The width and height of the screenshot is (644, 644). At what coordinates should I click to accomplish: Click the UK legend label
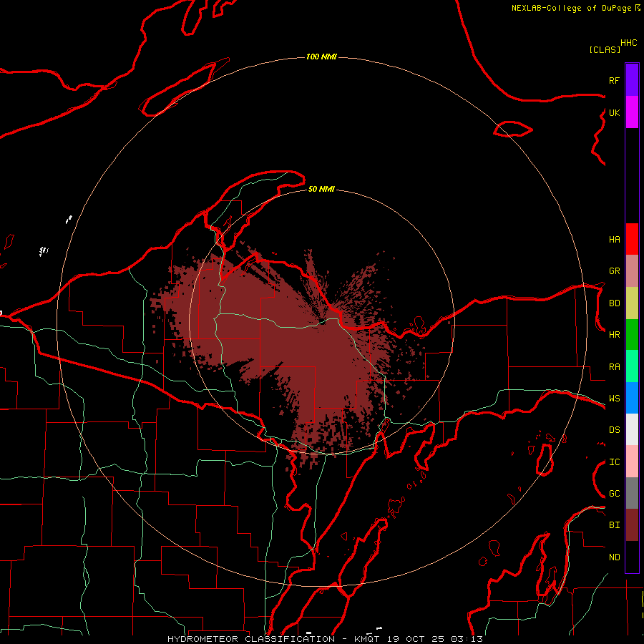(614, 112)
